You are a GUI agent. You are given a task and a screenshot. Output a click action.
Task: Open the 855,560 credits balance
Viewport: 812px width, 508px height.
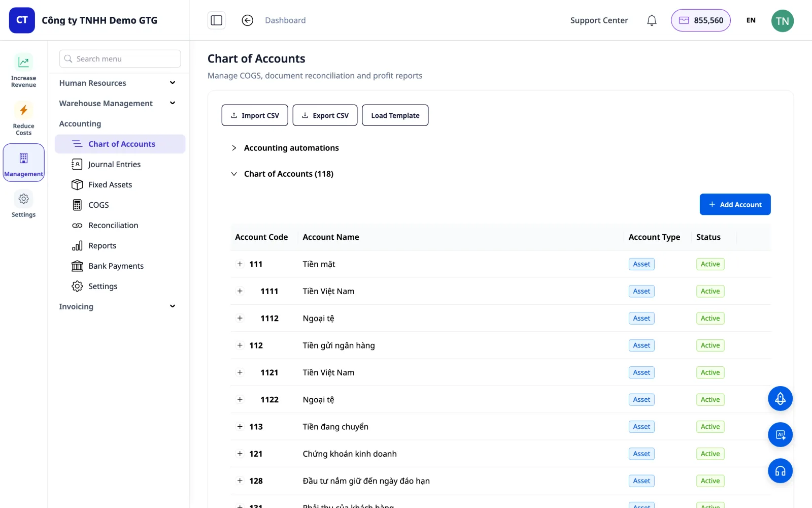coord(700,20)
